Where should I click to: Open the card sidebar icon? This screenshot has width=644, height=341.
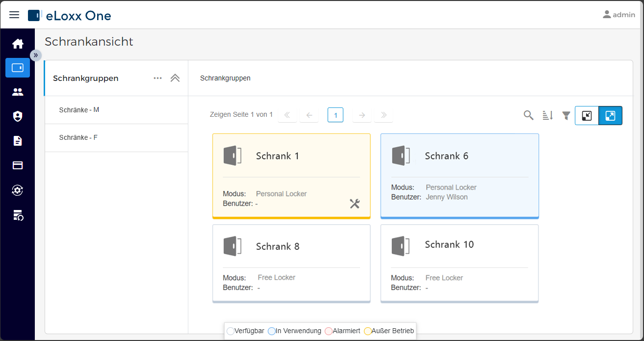18,165
